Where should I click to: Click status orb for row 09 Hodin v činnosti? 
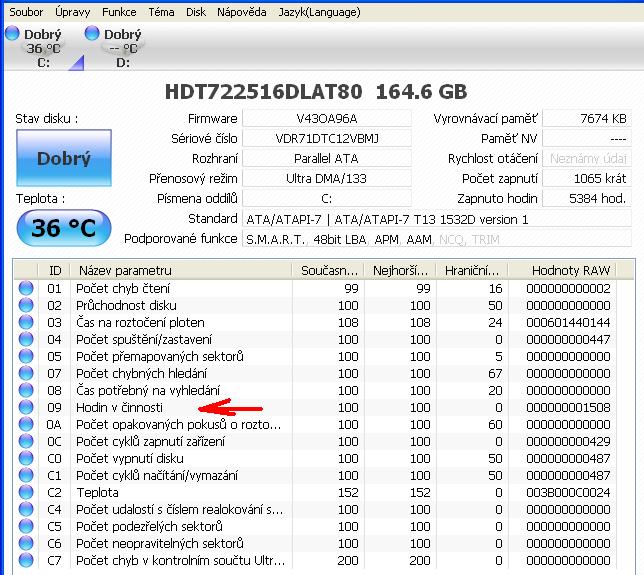[26, 408]
